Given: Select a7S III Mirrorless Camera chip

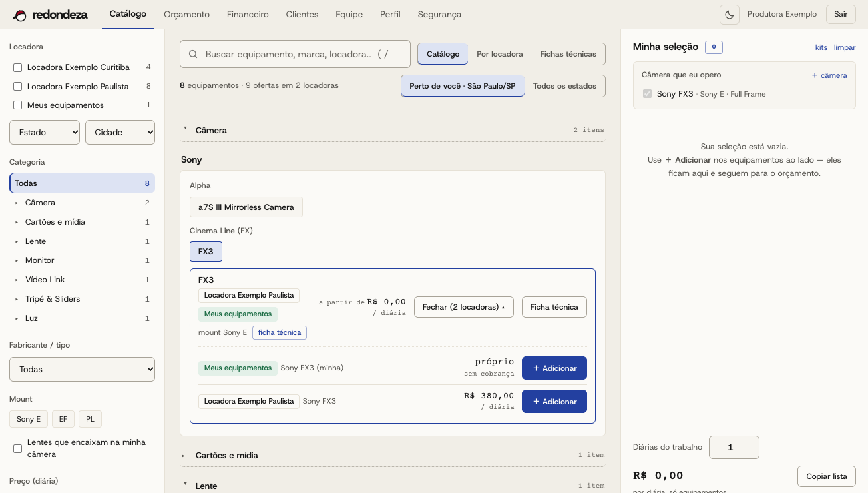Looking at the screenshot, I should (x=246, y=207).
